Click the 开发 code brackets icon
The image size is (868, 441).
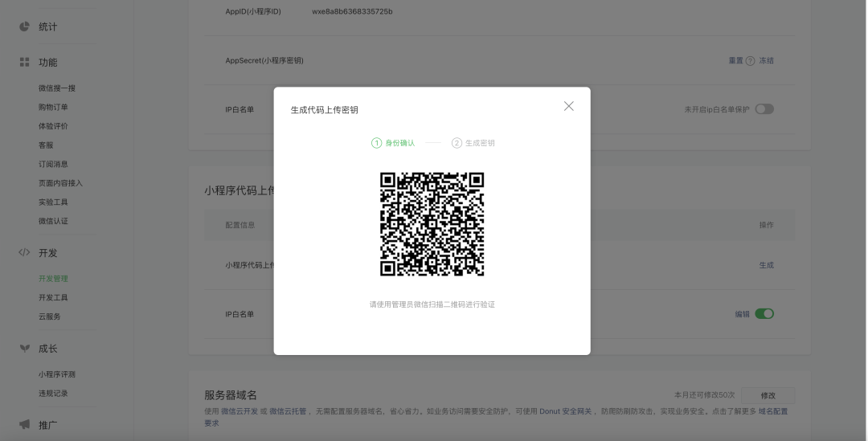24,252
